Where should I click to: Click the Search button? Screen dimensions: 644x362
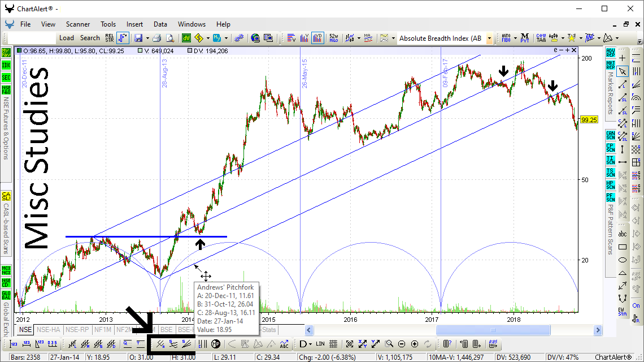click(x=90, y=38)
